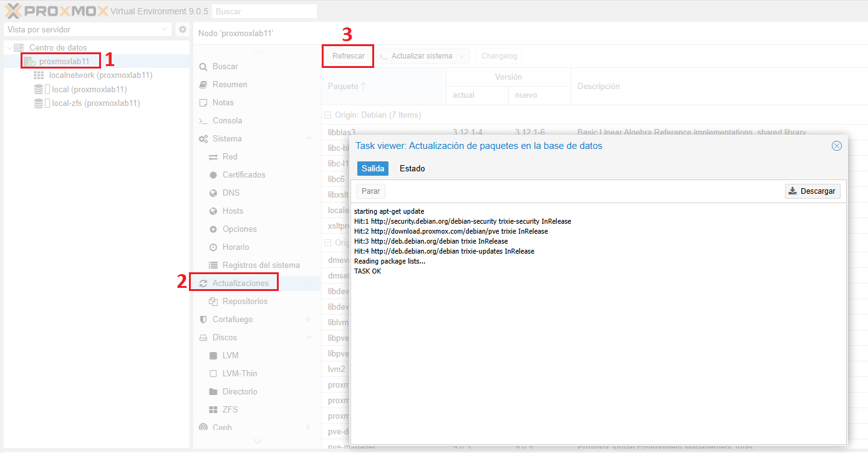Viewport: 868px width, 453px height.
Task: Click Cortafuego shield icon
Action: [x=203, y=319]
